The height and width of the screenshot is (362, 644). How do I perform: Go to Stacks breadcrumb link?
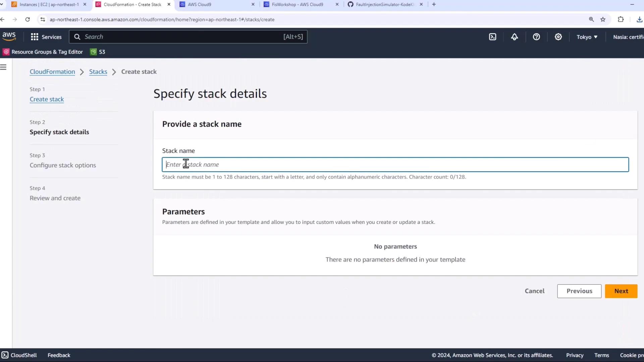point(98,72)
